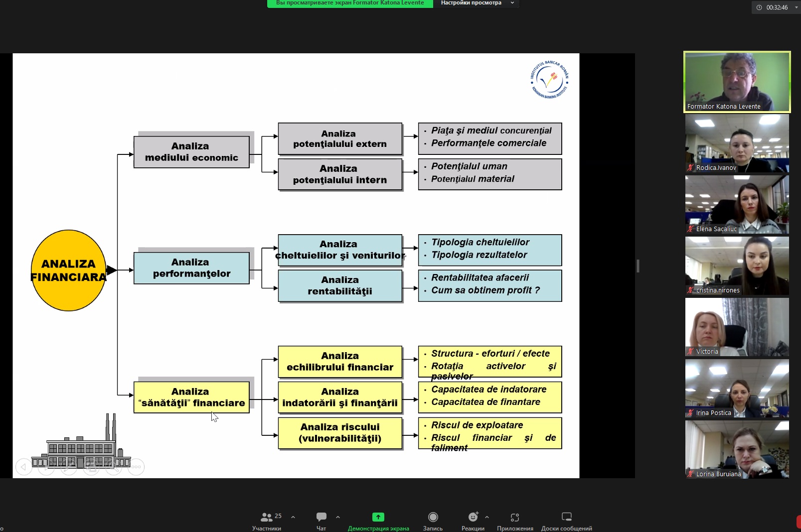
Task: Click the green screen-viewing notification banner
Action: coord(350,3)
